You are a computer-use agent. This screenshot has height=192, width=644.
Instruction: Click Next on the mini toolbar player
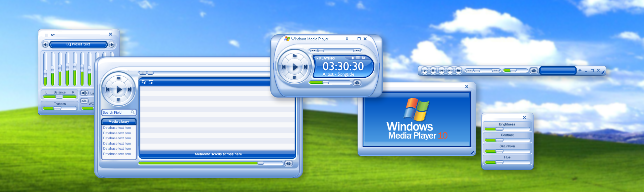pos(450,71)
